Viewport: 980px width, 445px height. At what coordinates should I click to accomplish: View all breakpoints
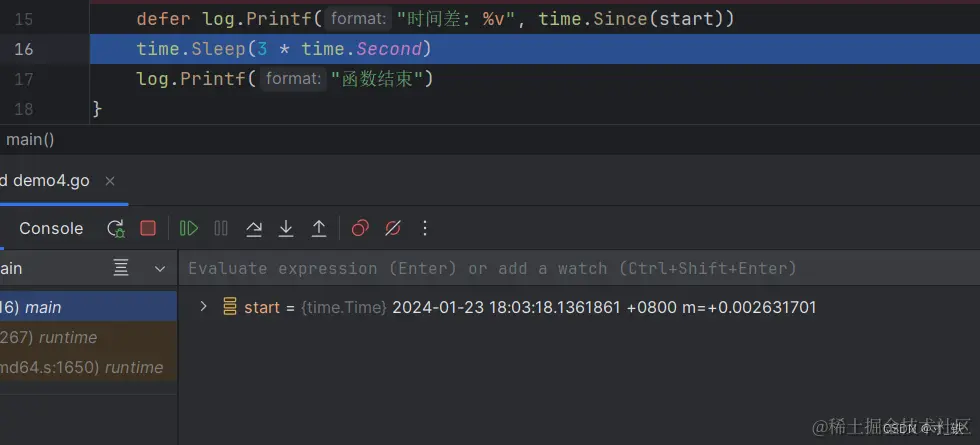pyautogui.click(x=360, y=228)
